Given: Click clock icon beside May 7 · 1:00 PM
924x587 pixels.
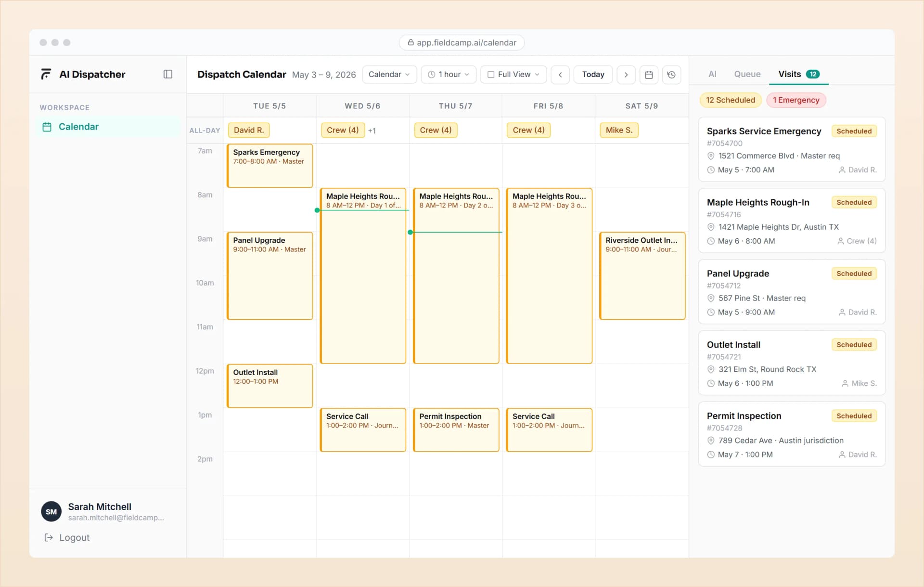Looking at the screenshot, I should coord(711,455).
